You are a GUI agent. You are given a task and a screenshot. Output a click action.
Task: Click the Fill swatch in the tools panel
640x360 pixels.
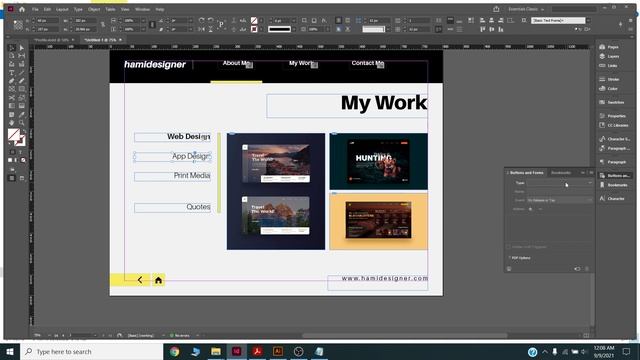coord(13,134)
